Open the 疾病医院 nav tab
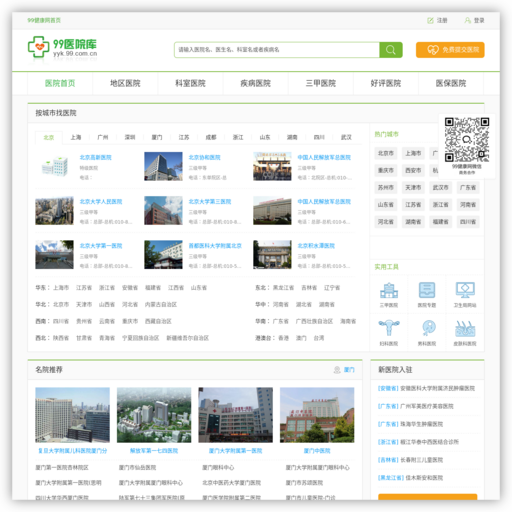This screenshot has height=512, width=512. pos(255,83)
